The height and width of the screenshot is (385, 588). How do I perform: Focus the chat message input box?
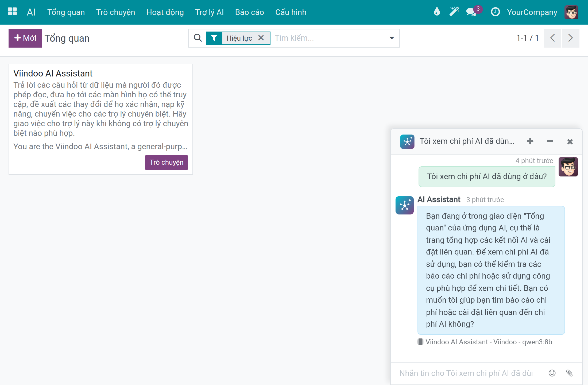point(466,373)
